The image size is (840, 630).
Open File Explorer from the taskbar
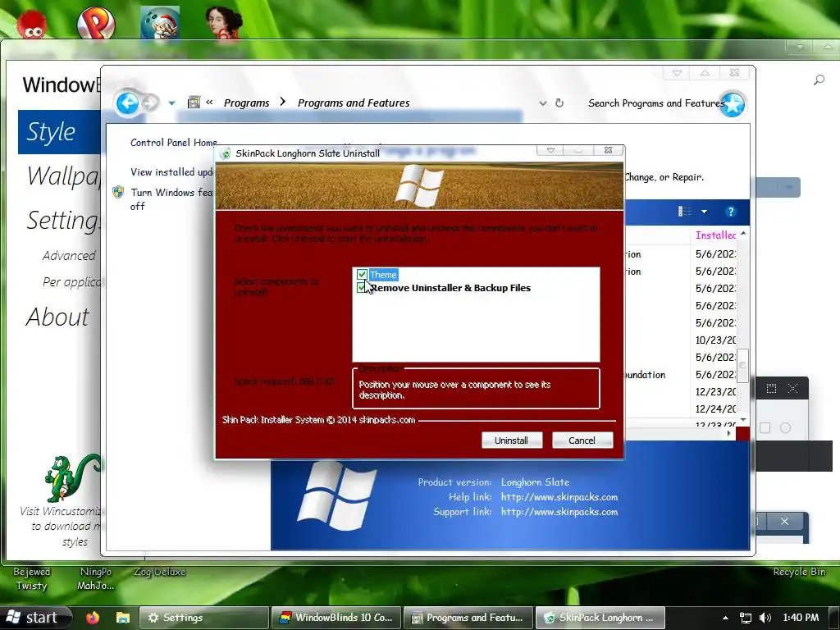[123, 618]
